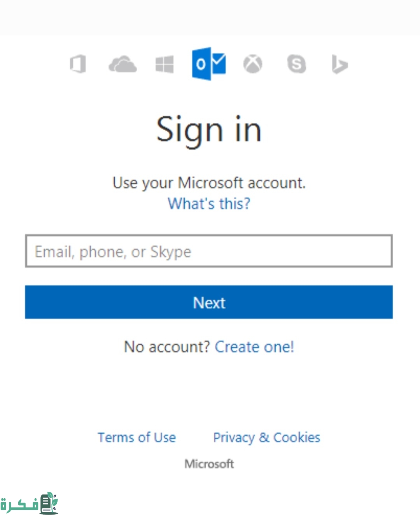Choose the blue Outlook icon

pos(209,64)
